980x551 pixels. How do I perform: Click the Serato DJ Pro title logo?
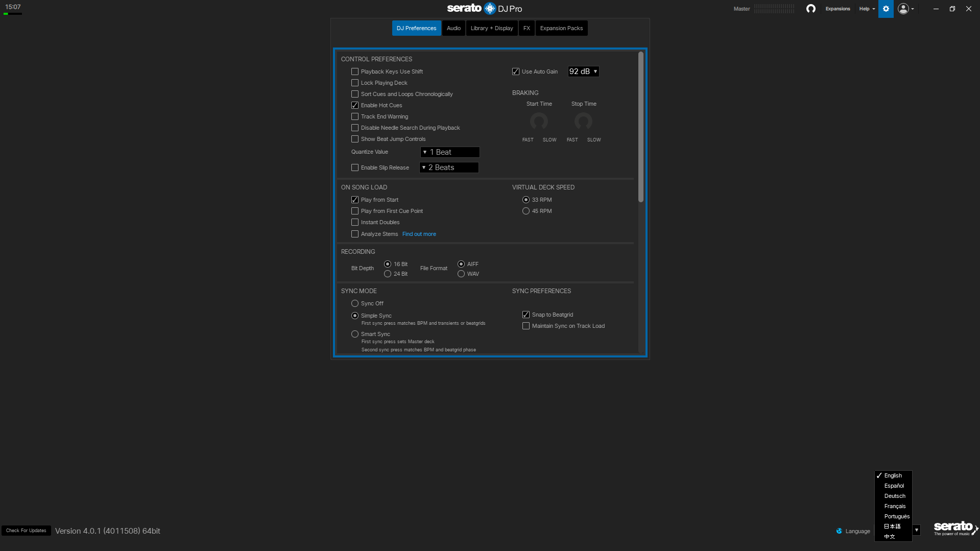click(484, 8)
